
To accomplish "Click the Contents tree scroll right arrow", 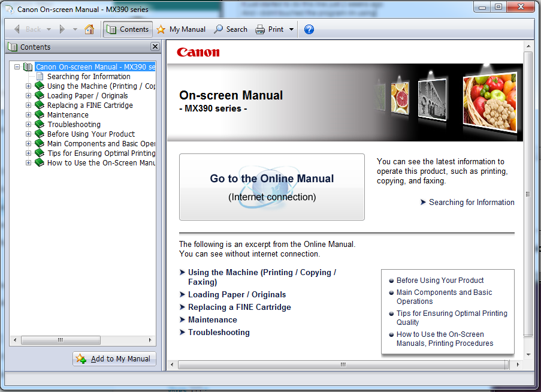I will (150, 340).
